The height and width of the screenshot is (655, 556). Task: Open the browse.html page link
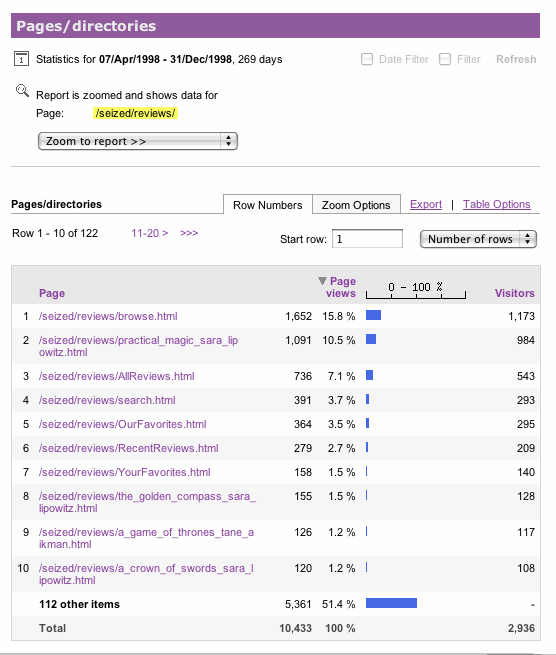[x=108, y=316]
